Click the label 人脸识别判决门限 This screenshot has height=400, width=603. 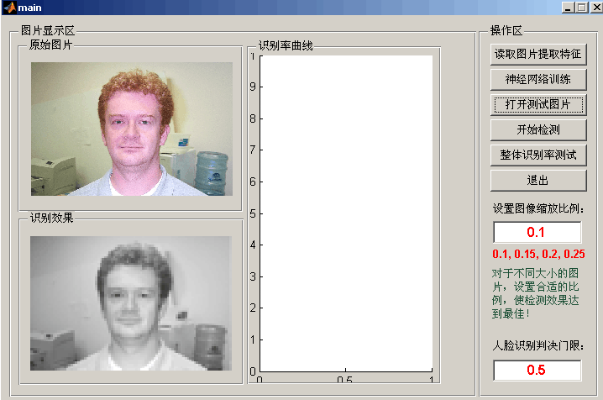pyautogui.click(x=538, y=345)
